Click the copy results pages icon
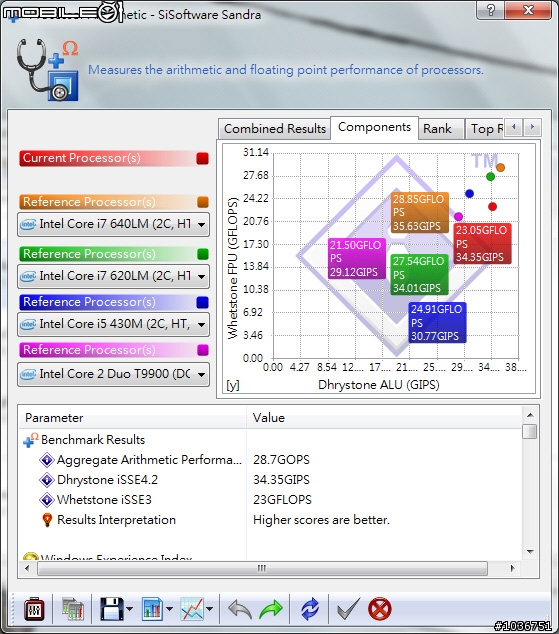This screenshot has width=559, height=634. (x=73, y=609)
